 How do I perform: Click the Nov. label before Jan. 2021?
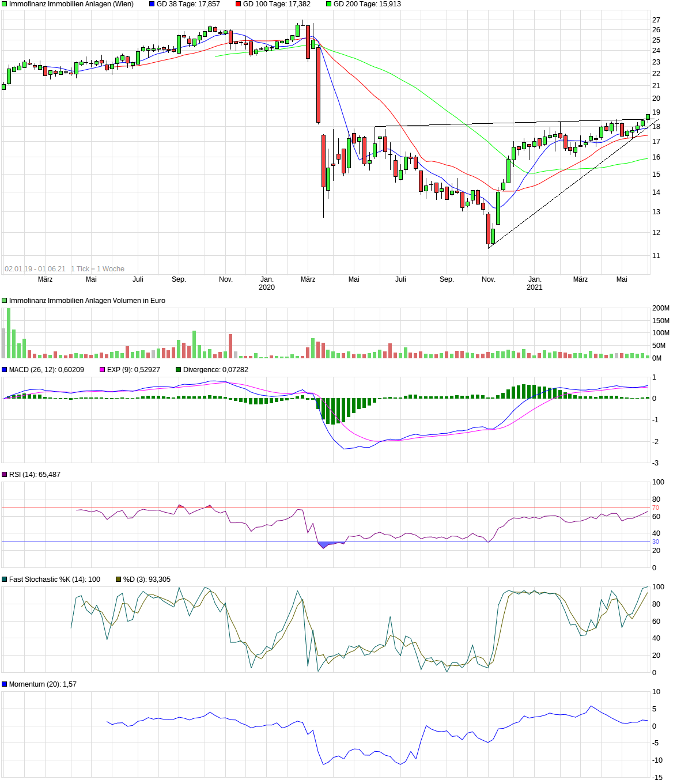[488, 279]
